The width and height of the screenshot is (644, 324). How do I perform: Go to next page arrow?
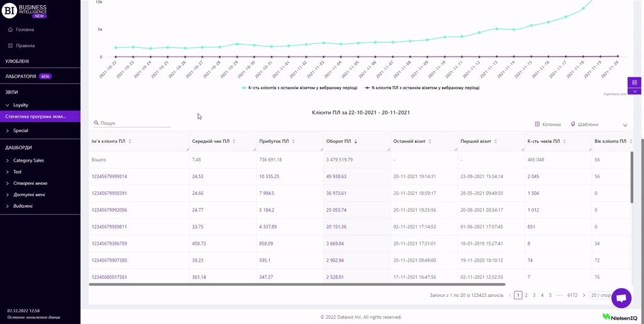[584, 295]
